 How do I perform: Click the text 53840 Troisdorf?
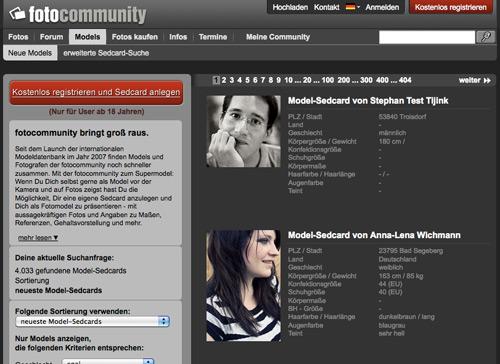click(402, 117)
